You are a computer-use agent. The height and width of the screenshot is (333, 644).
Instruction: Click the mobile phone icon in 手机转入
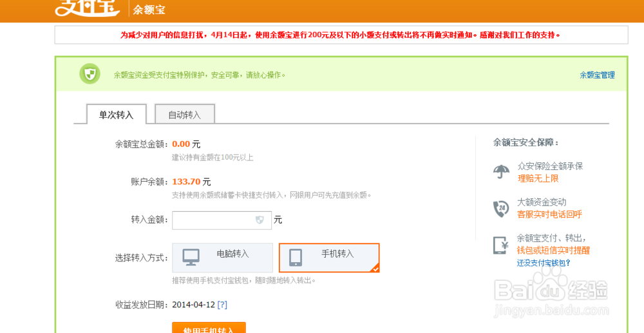pyautogui.click(x=296, y=258)
